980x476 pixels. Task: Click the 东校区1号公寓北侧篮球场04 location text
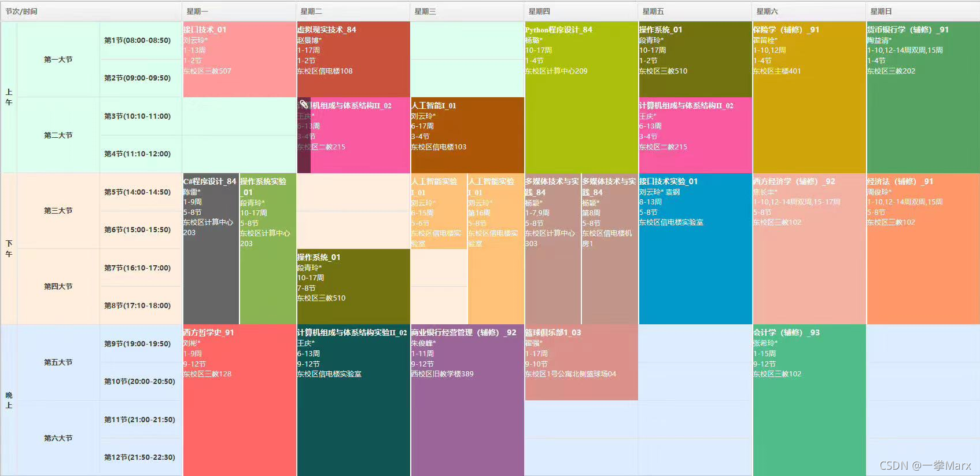[x=570, y=374]
